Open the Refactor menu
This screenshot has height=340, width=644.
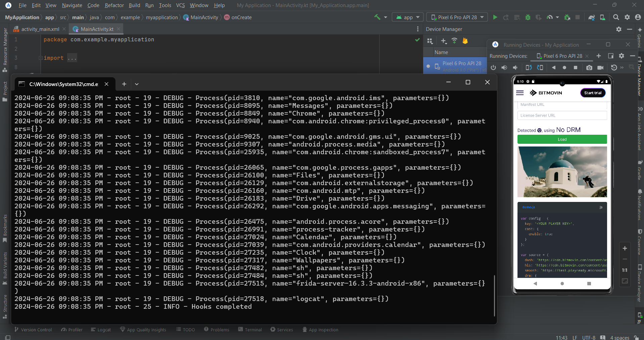114,5
